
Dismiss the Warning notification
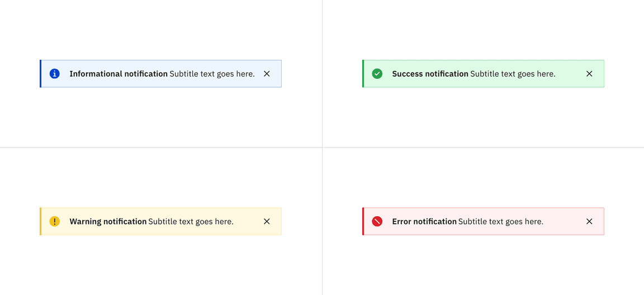pos(267,221)
